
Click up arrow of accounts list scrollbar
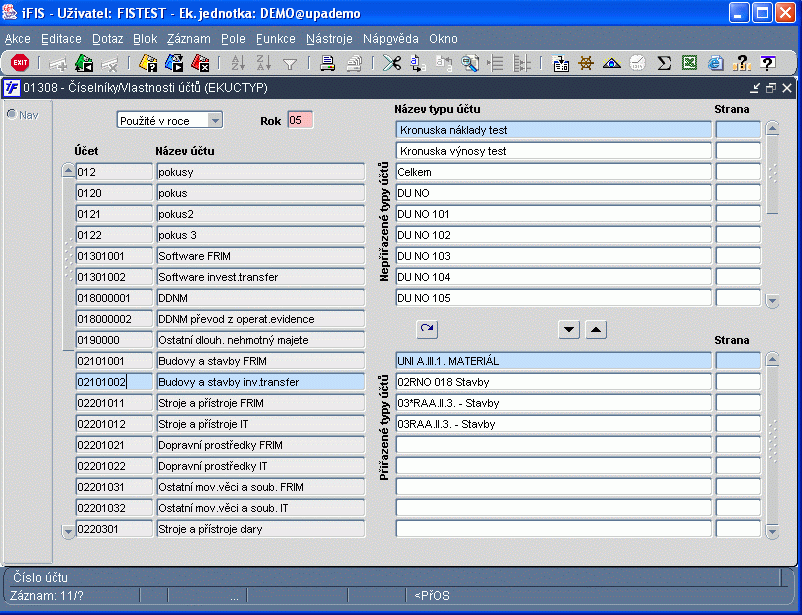click(68, 170)
